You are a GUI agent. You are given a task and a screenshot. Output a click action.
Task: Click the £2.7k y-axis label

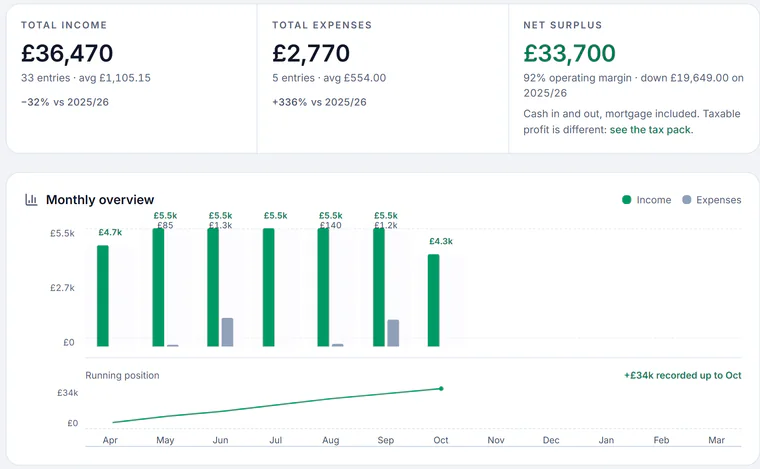click(x=63, y=288)
